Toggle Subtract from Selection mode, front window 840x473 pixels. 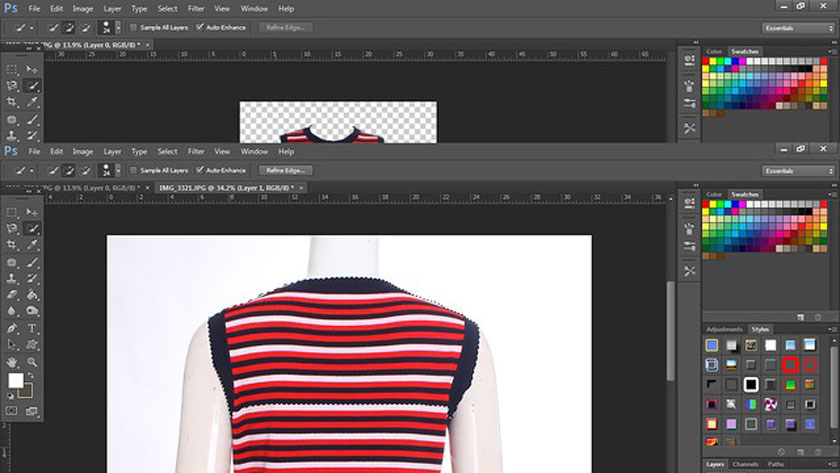click(x=85, y=170)
